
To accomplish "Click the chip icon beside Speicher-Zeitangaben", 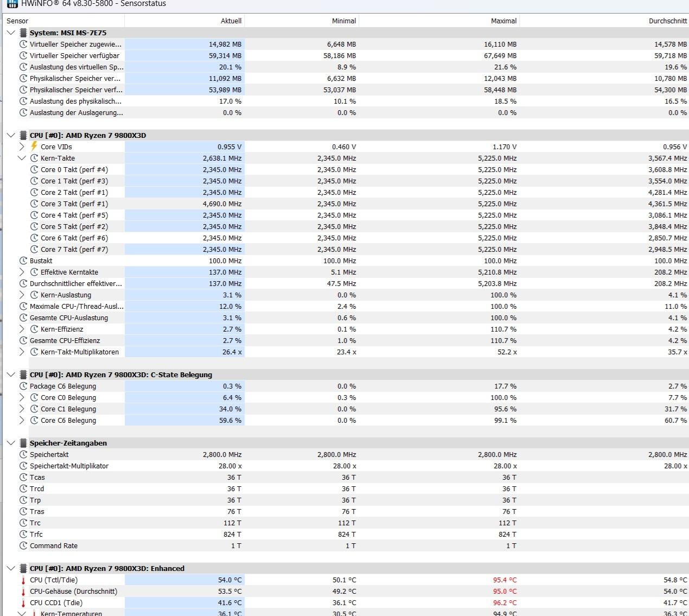I will [x=23, y=443].
